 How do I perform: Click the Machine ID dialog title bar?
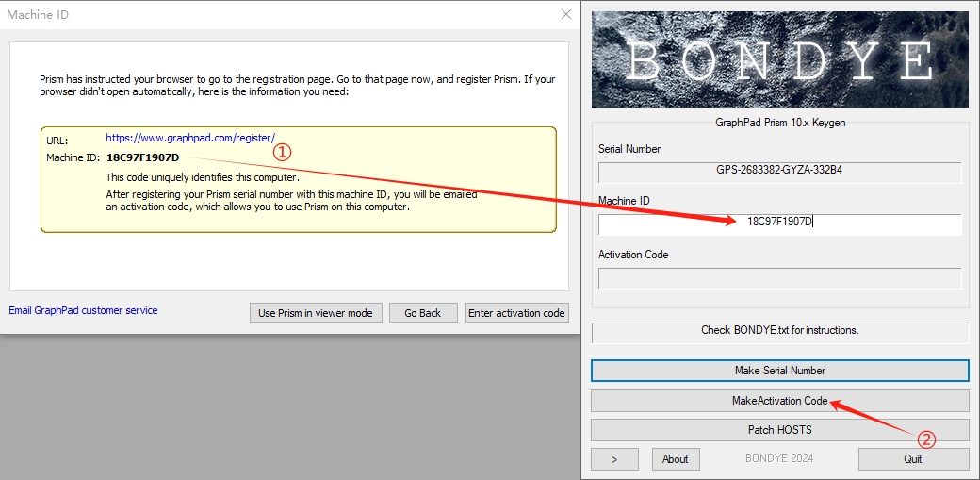point(283,15)
